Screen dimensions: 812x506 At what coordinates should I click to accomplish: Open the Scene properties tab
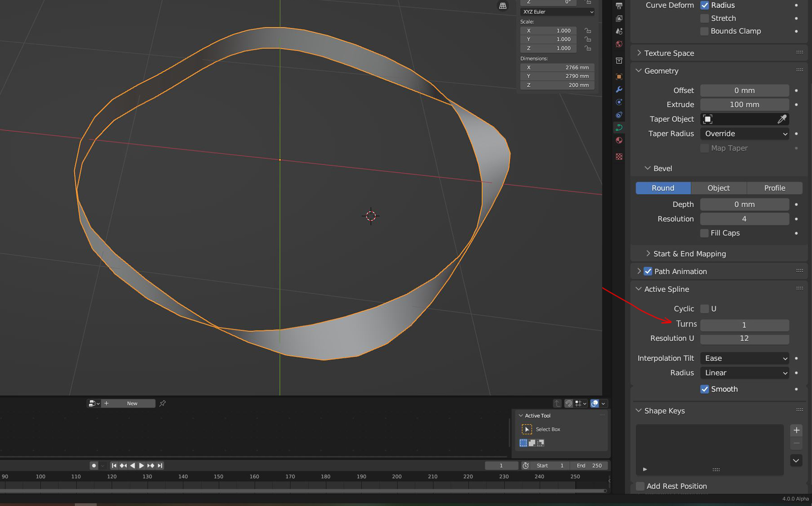(619, 31)
